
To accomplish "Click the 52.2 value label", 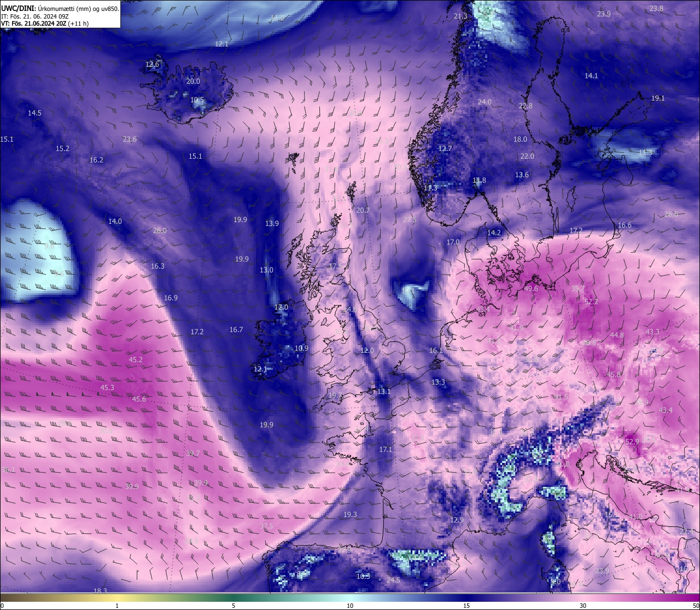I will coord(591,302).
